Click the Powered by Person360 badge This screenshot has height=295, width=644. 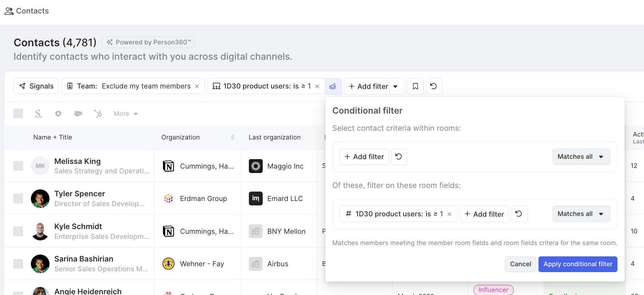[148, 42]
